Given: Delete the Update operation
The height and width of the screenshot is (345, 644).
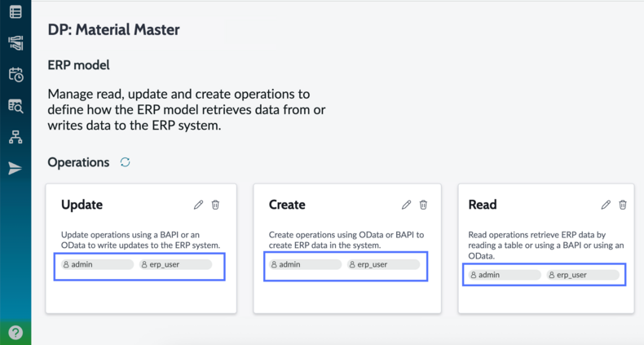Looking at the screenshot, I should pyautogui.click(x=215, y=205).
